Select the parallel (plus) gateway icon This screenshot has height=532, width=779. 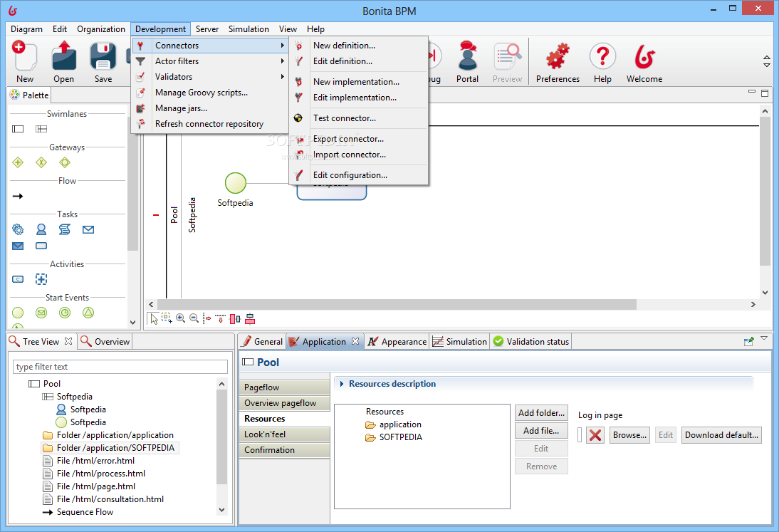tap(18, 162)
